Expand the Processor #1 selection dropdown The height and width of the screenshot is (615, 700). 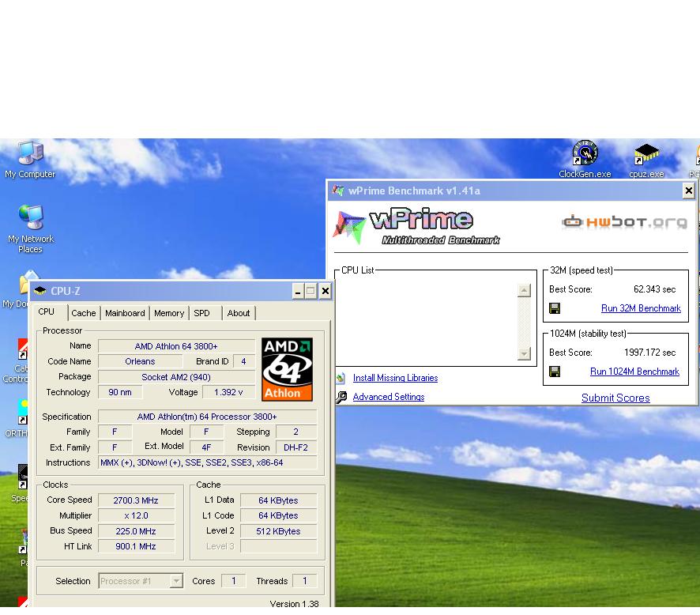pyautogui.click(x=177, y=581)
